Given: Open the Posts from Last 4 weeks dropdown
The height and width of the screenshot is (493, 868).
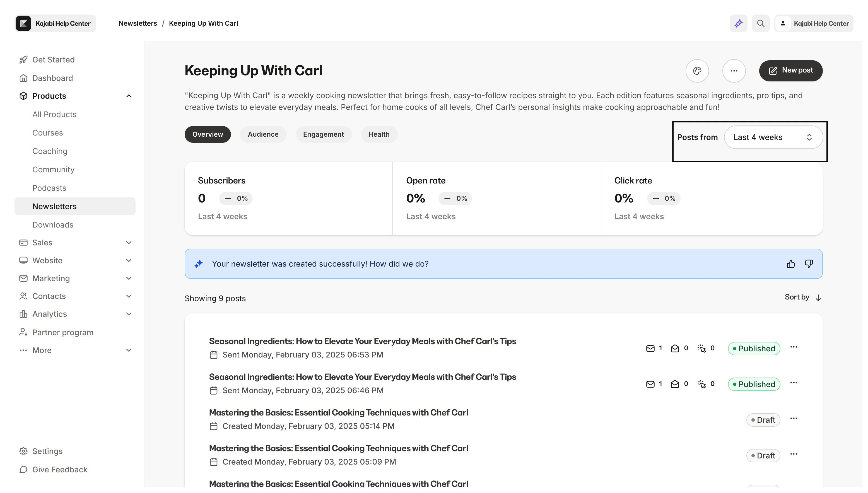Looking at the screenshot, I should [773, 137].
